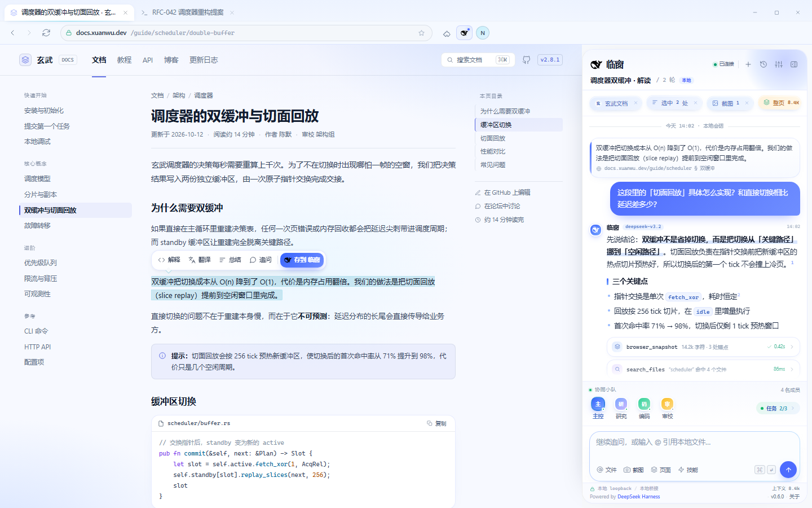The width and height of the screenshot is (812, 508).
Task: Collapse the 临窗 side panel
Action: pos(794,64)
